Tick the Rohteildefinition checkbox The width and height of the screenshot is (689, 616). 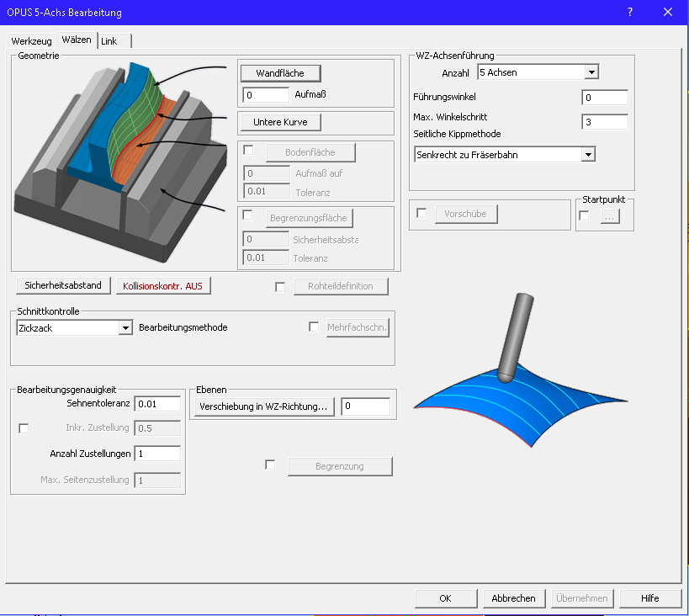280,287
